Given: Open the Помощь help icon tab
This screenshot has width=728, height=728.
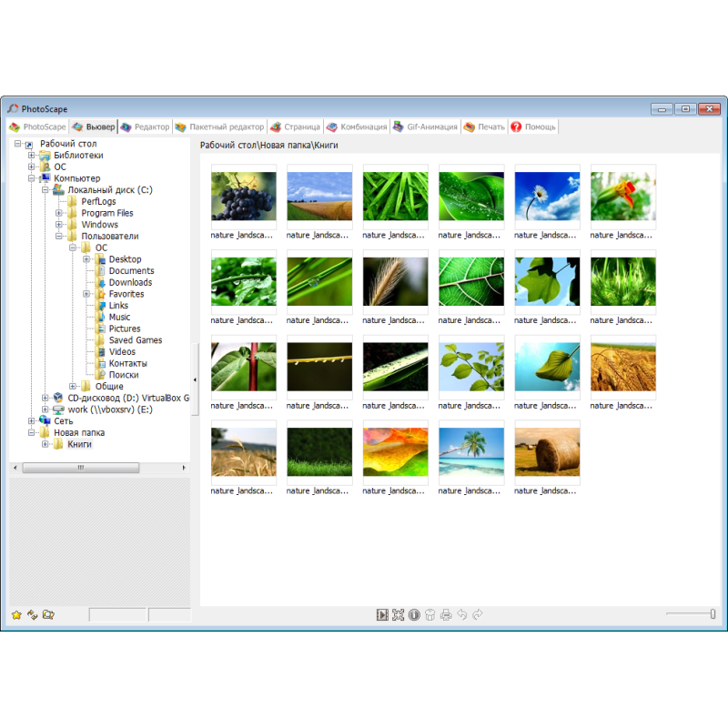Looking at the screenshot, I should tap(533, 126).
